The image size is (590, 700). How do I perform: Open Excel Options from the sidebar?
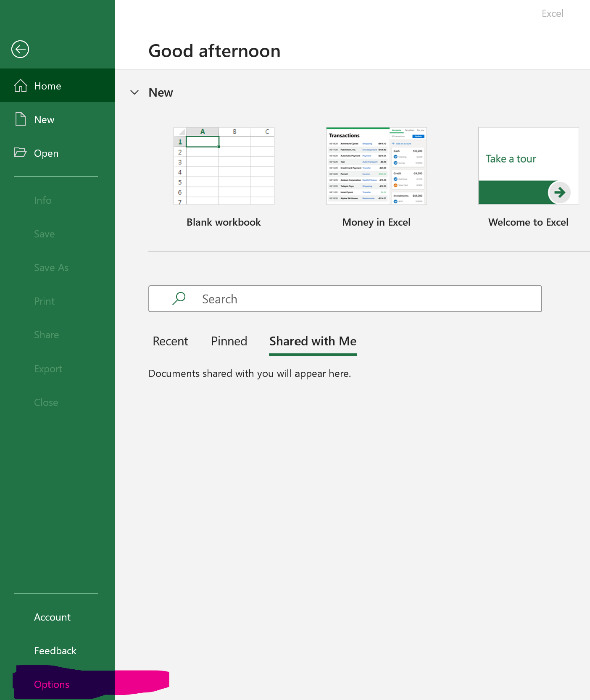tap(52, 684)
